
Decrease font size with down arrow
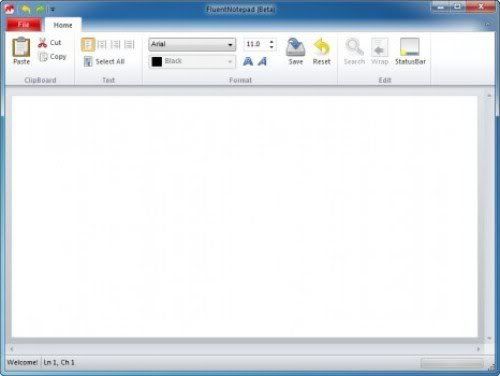[272, 47]
